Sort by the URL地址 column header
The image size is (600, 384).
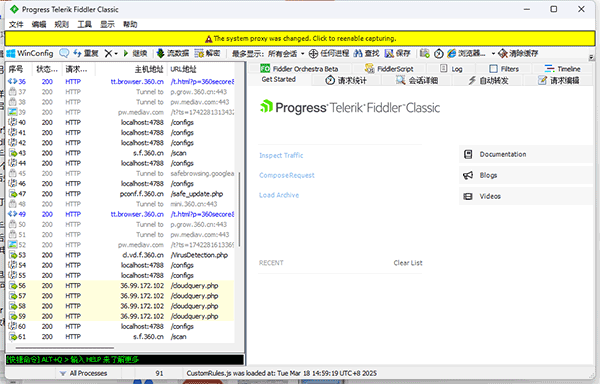tap(201, 69)
